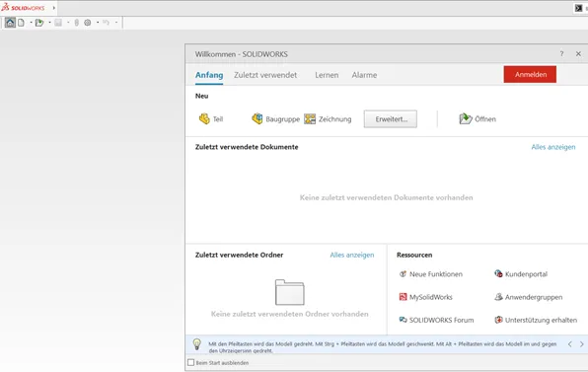Open the Anwendergruppen resource
Image resolution: width=588 pixels, height=372 pixels.
pyautogui.click(x=529, y=297)
